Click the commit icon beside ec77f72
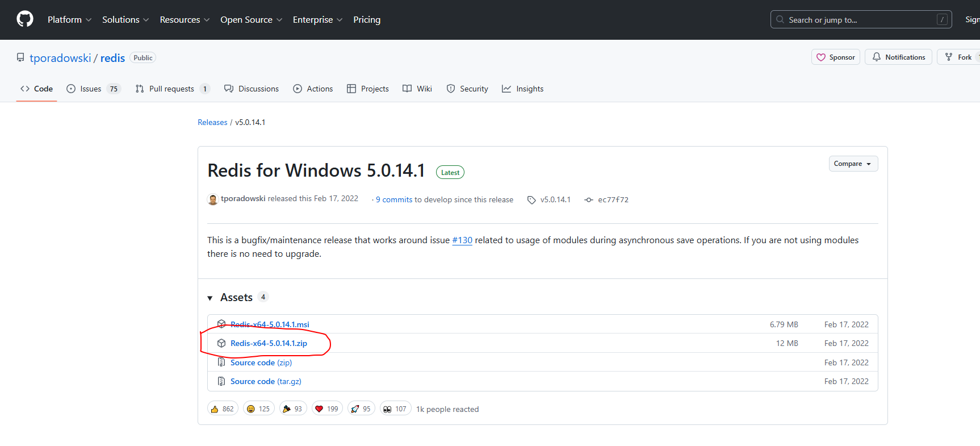Image resolution: width=980 pixels, height=446 pixels. [589, 200]
